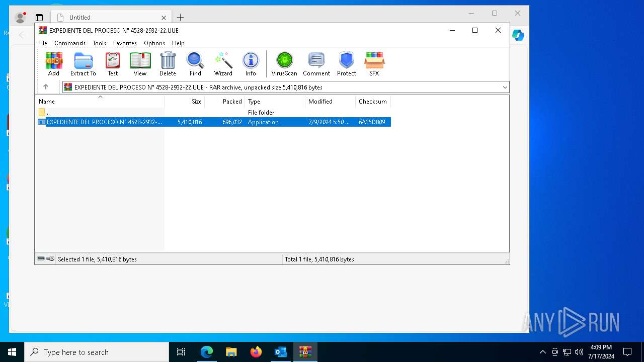
Task: Open the notification center icon
Action: 627,352
